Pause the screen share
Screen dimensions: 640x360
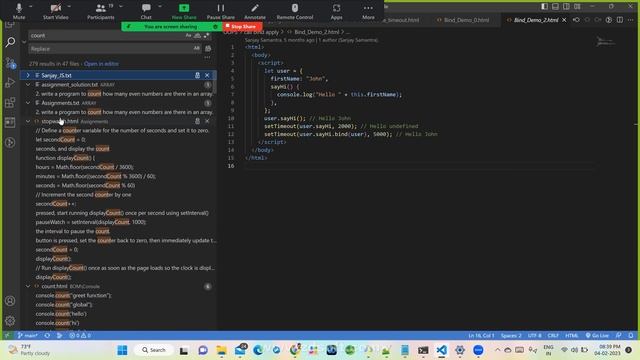pyautogui.click(x=220, y=11)
